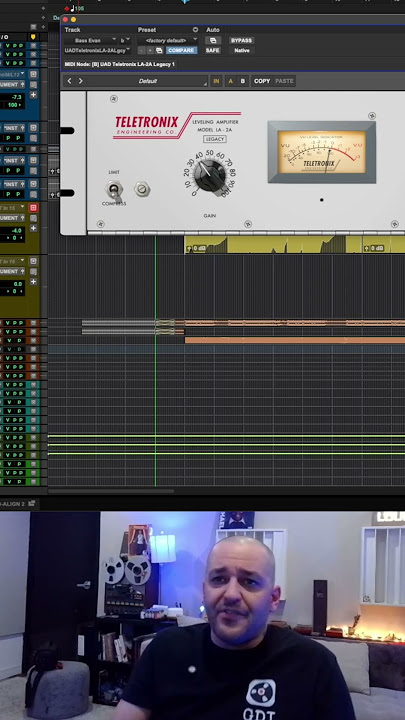
Task: Toggle the IN power button on UAD toolbar
Action: tap(216, 81)
